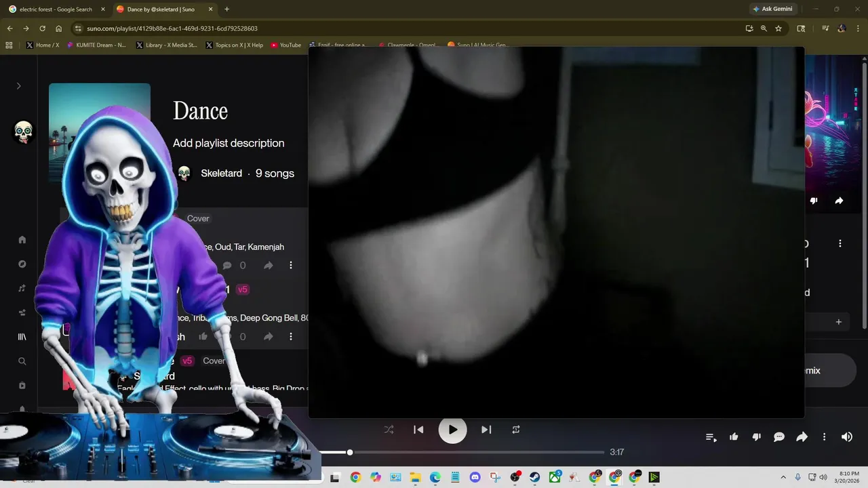The image size is (868, 488).
Task: Click the song progress slider handle
Action: pos(350,452)
